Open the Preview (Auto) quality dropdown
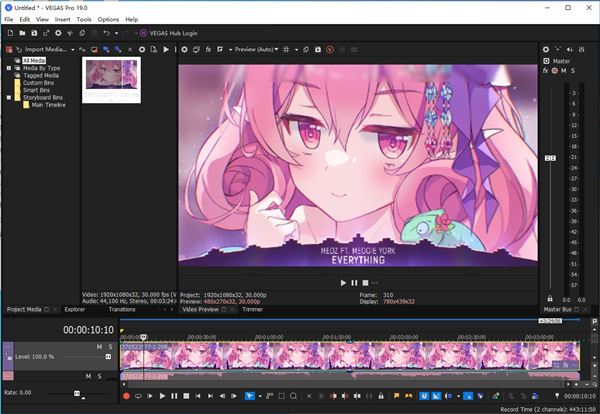 (256, 49)
